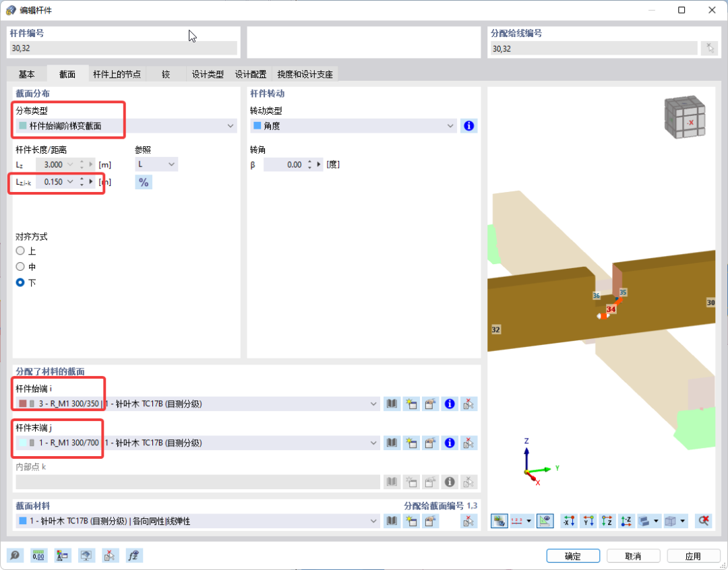This screenshot has width=728, height=570.
Task: Create new section for 杆件末端 j
Action: pos(411,443)
